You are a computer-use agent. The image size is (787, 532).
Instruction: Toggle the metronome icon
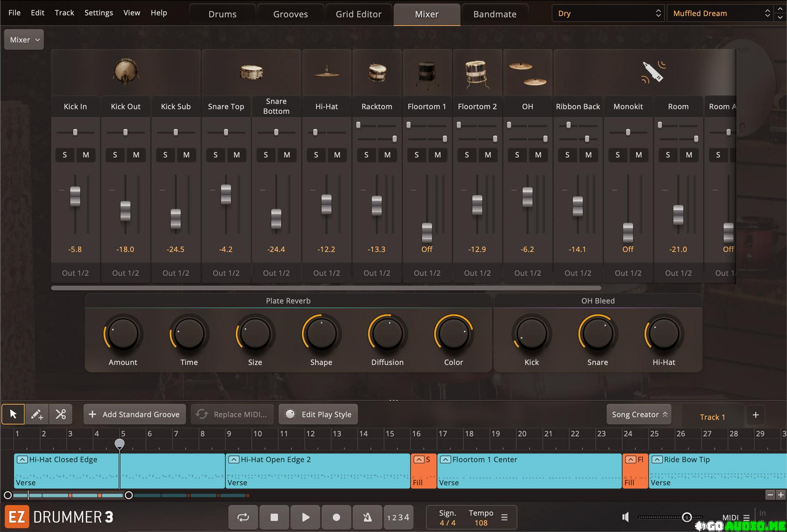pyautogui.click(x=367, y=517)
